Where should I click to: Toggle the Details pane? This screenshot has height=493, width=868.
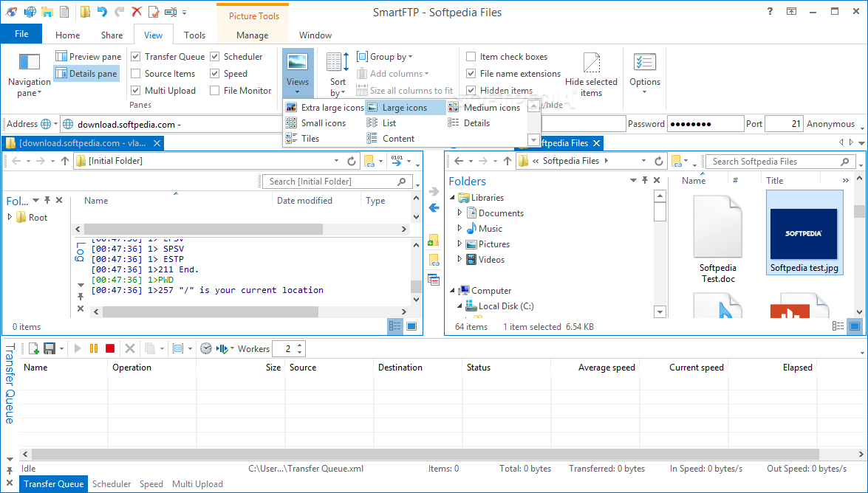86,74
